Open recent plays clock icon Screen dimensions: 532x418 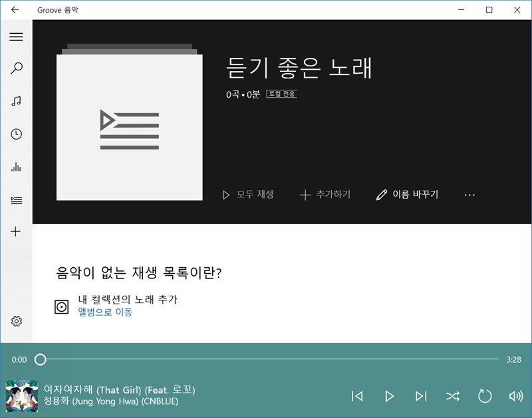tap(16, 134)
